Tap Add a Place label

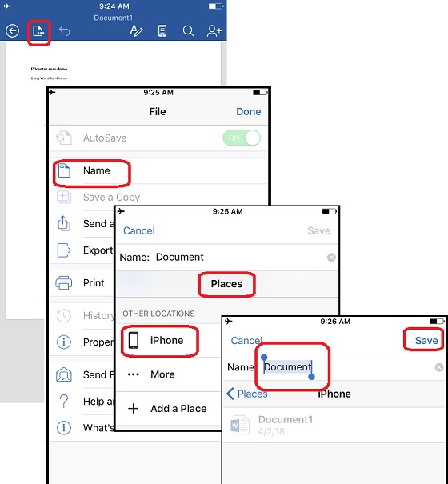(178, 409)
